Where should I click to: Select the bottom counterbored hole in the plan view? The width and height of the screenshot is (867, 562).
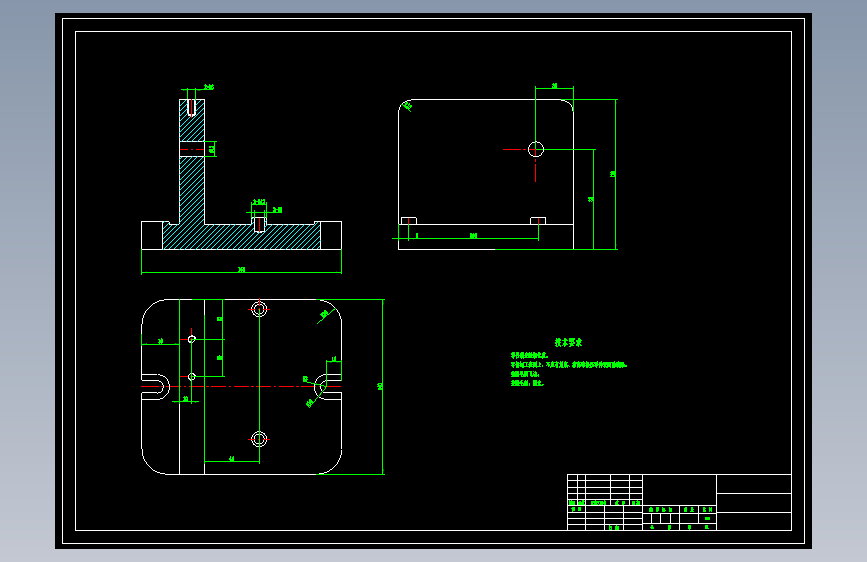point(259,439)
